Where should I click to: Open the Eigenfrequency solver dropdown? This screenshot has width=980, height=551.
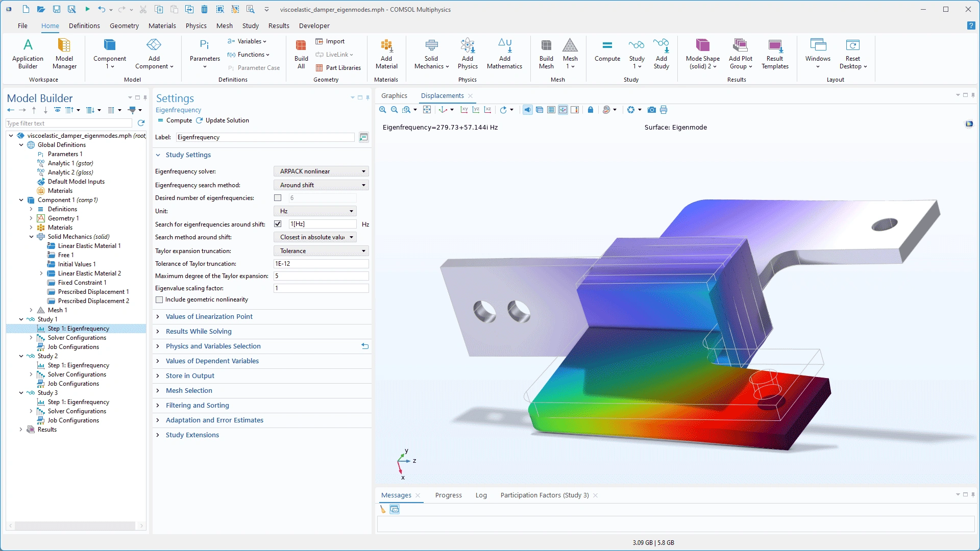coord(321,171)
